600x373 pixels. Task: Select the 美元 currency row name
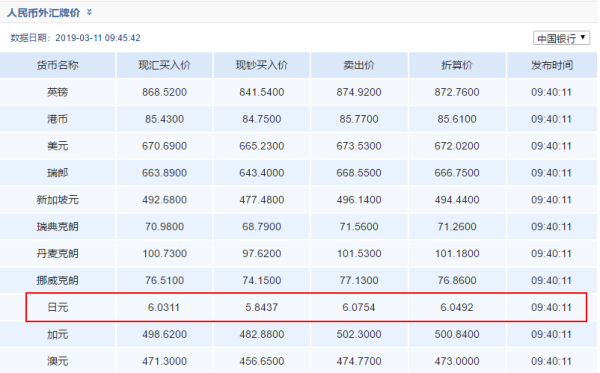coord(57,146)
